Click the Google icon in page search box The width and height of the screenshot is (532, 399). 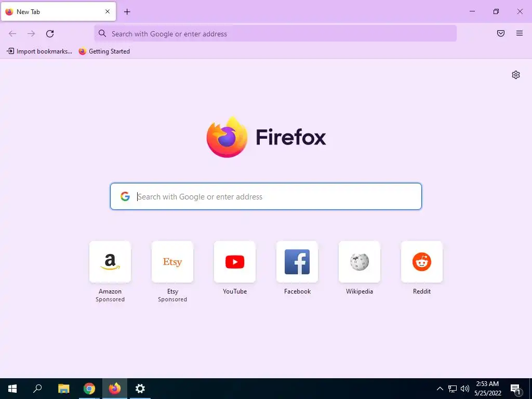[125, 196]
